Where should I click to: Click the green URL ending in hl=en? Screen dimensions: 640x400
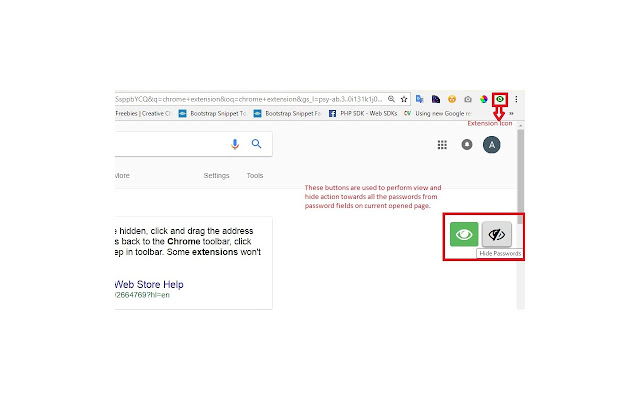point(142,295)
